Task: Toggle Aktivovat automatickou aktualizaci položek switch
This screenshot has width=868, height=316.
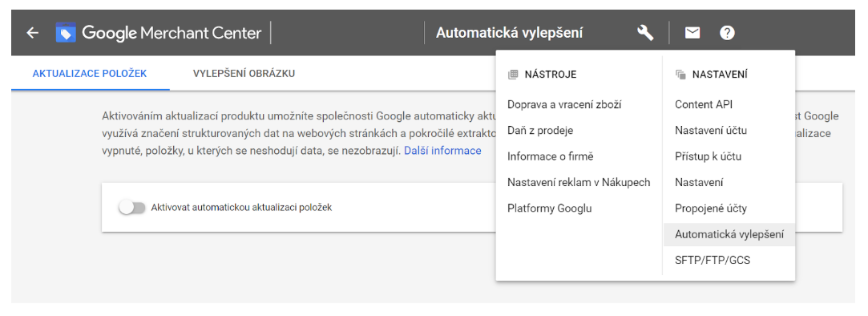Action: pos(131,208)
